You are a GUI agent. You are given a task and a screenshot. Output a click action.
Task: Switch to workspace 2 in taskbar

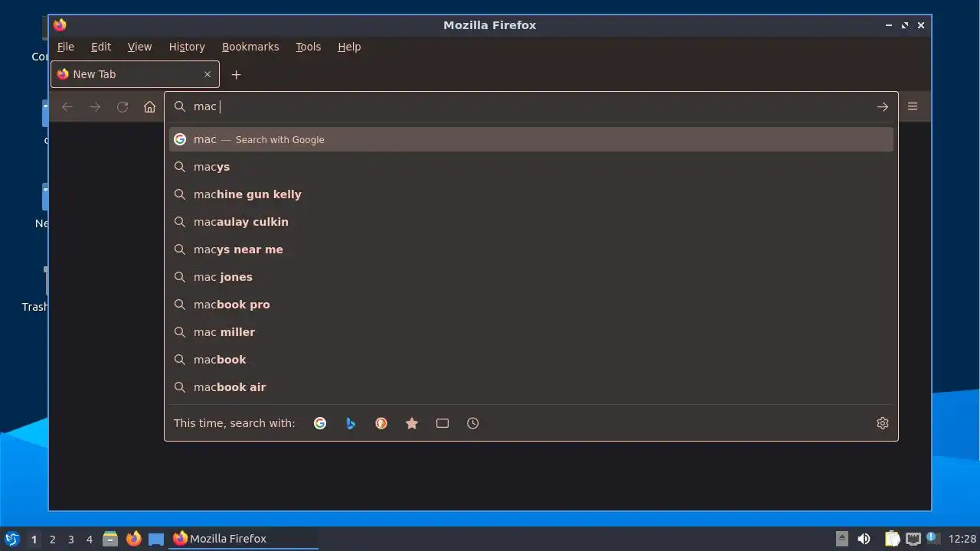pyautogui.click(x=52, y=540)
